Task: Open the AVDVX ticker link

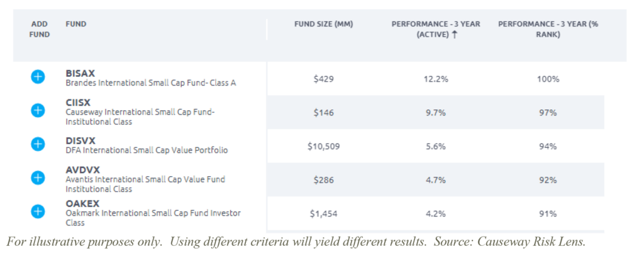Action: [x=82, y=170]
